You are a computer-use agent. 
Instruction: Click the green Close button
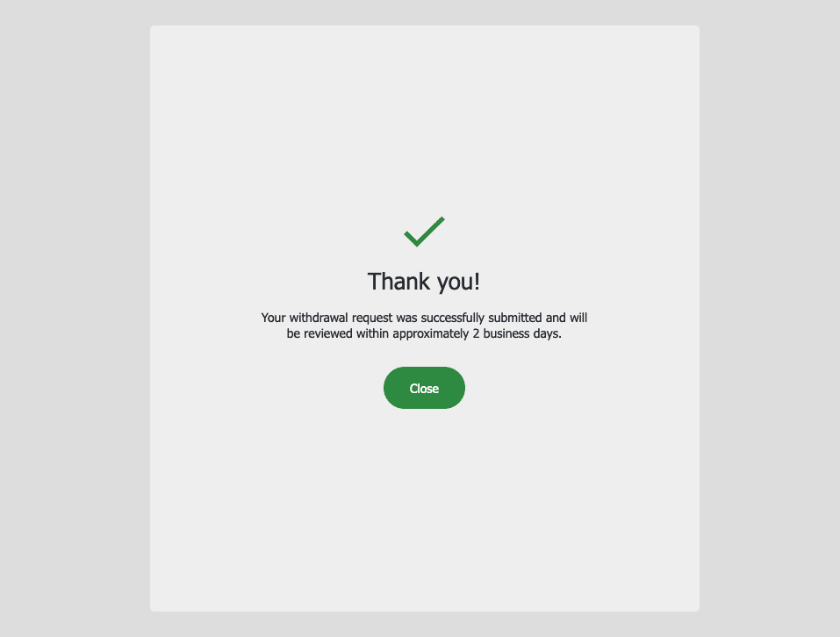[424, 388]
